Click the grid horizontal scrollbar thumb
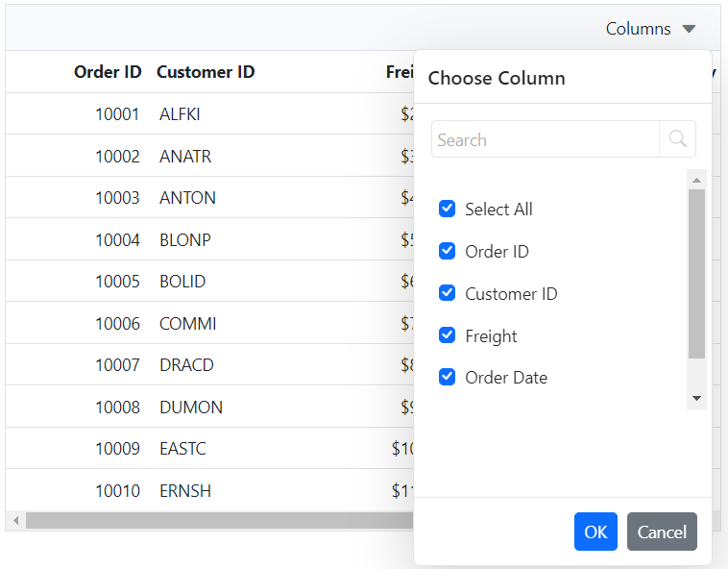Viewport: 728px width, 569px height. coord(219,520)
